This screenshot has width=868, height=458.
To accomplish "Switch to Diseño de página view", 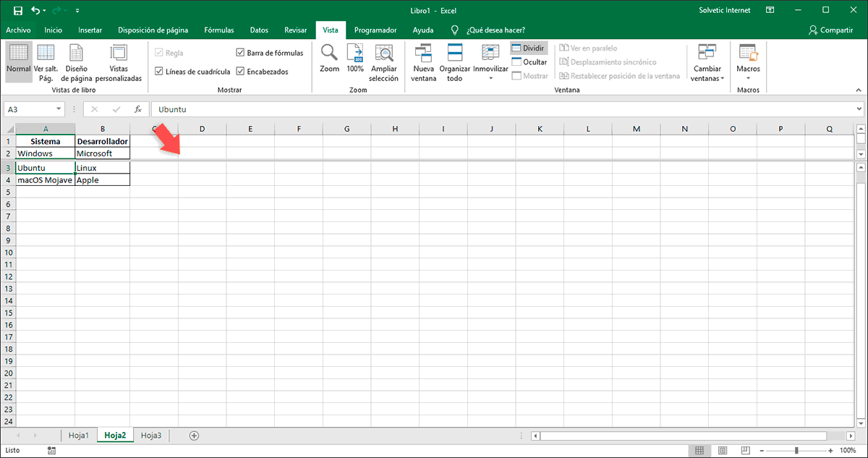I will (76, 62).
